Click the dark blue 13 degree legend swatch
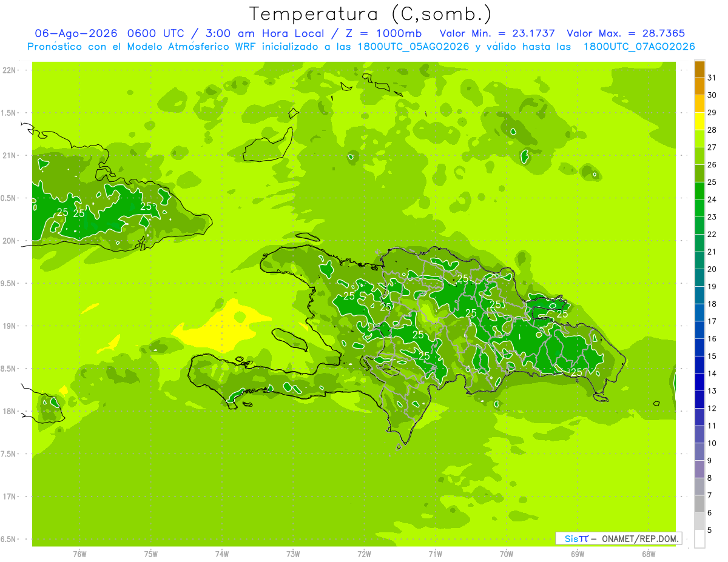The image size is (728, 562). (699, 382)
